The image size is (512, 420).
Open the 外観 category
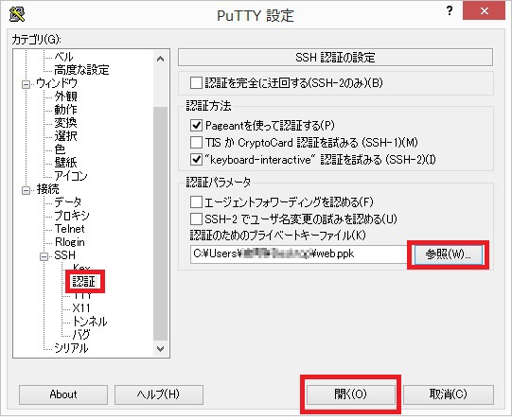click(65, 96)
